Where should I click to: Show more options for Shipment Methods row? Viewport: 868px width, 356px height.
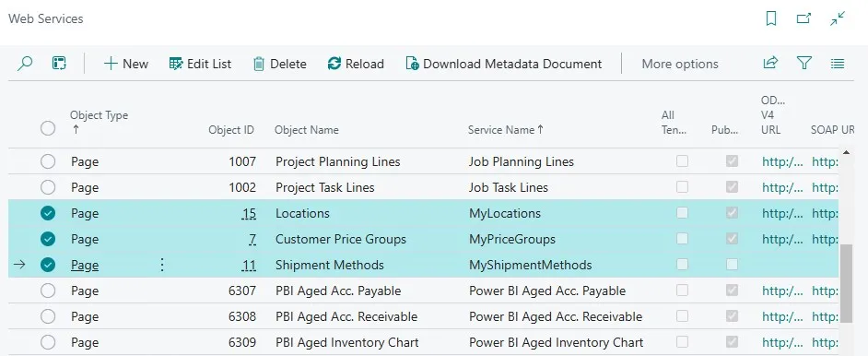pos(161,265)
